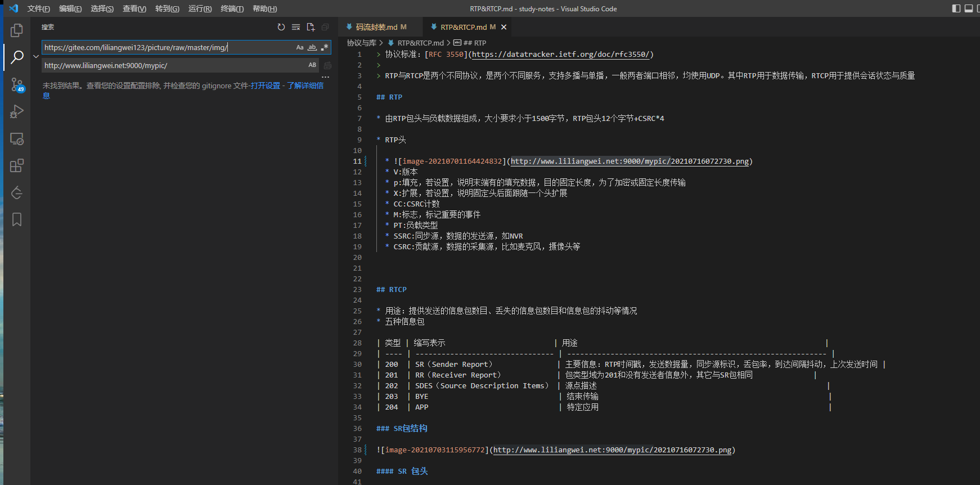Open the 帮助(H) menu
The image size is (980, 485).
[265, 8]
